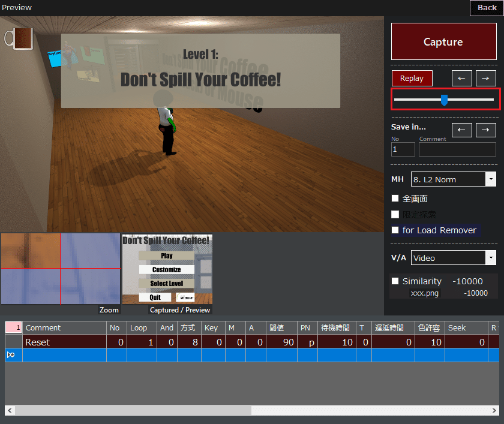This screenshot has width=504, height=424.
Task: Click the horizontal scrollbar right arrow
Action: point(494,411)
